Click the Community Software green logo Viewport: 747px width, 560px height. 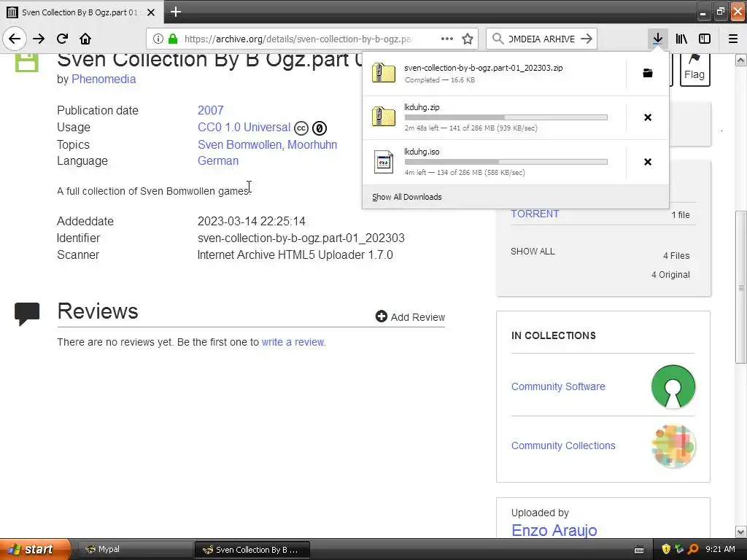pyautogui.click(x=673, y=386)
